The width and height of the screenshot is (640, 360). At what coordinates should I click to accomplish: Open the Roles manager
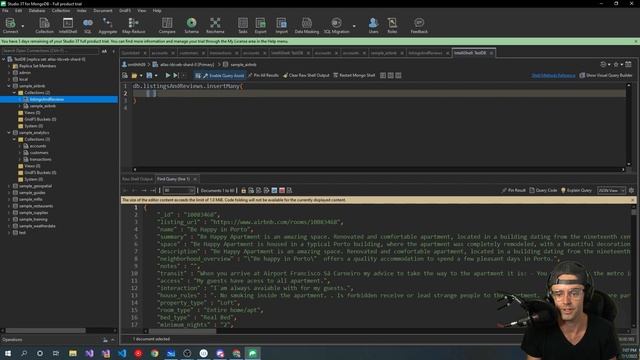coord(392,25)
